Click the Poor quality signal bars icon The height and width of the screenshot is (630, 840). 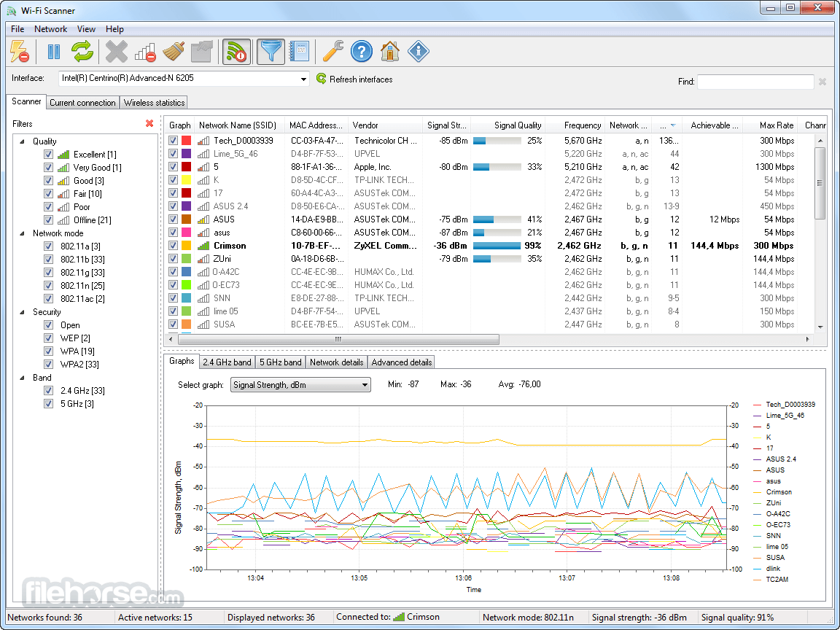point(63,207)
